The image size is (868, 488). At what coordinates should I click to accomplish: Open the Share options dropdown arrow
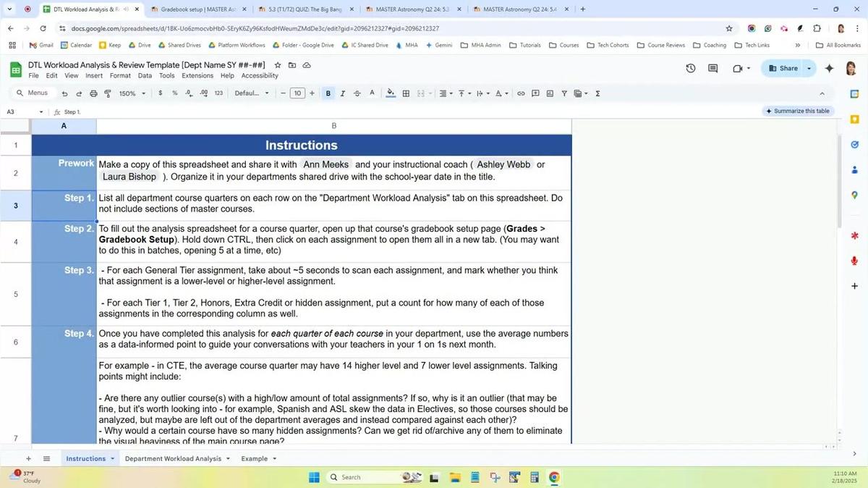(x=809, y=68)
